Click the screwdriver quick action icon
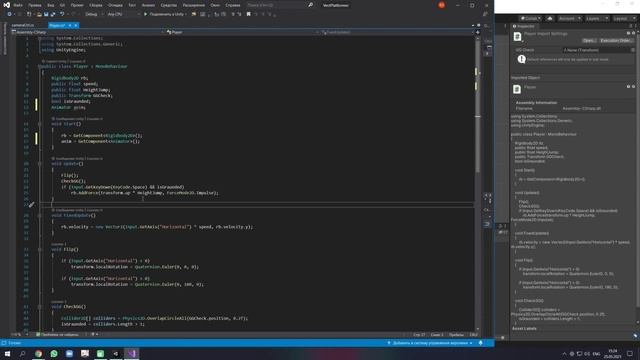This screenshot has width=640, height=360. (31, 204)
